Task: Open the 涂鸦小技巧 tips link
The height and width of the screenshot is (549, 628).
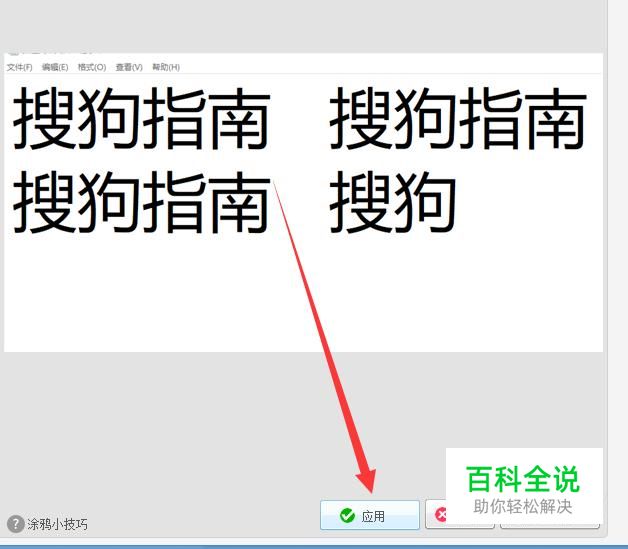Action: point(57,524)
